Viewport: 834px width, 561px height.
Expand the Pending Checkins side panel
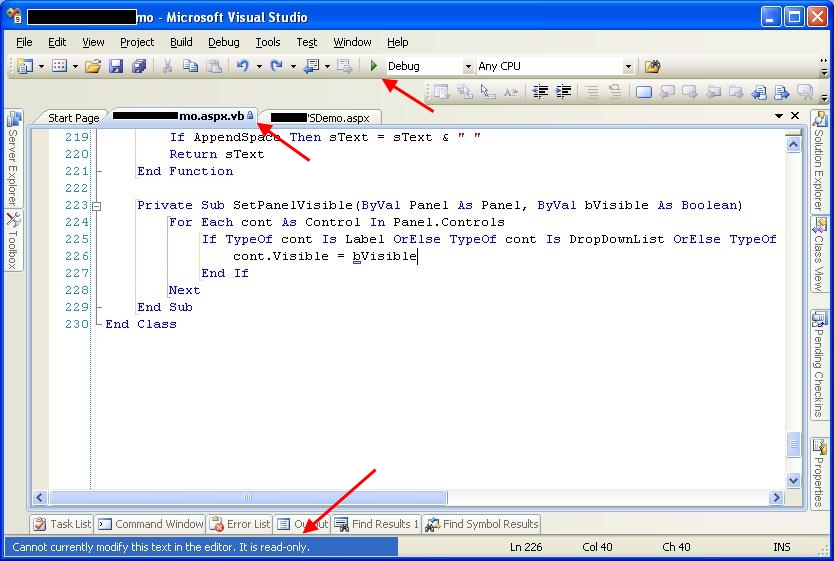[820, 365]
